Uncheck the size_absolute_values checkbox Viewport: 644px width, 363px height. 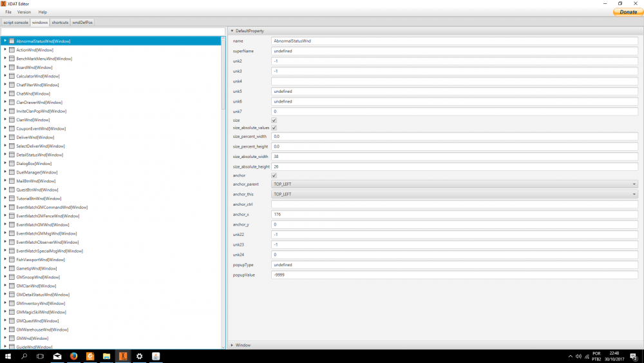274,128
